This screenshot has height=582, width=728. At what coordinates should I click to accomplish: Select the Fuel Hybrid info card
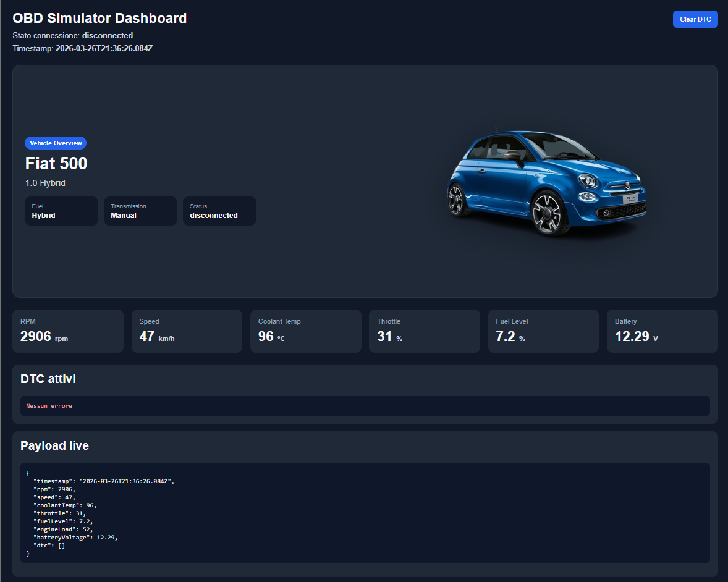click(x=61, y=211)
